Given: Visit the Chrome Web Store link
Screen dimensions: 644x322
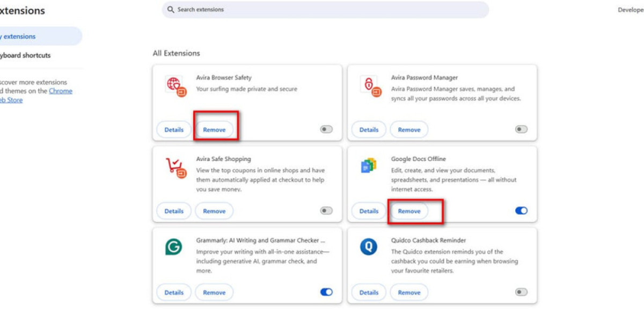Looking at the screenshot, I should 61,91.
